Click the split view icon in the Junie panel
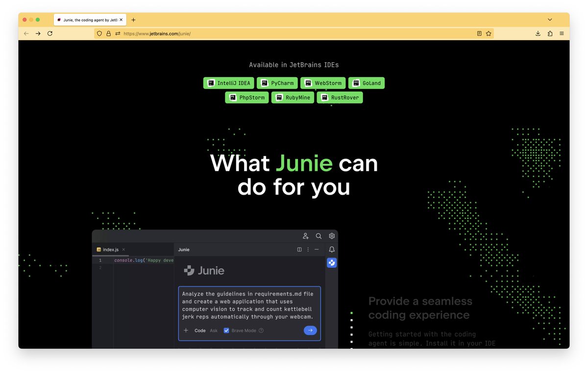 299,249
